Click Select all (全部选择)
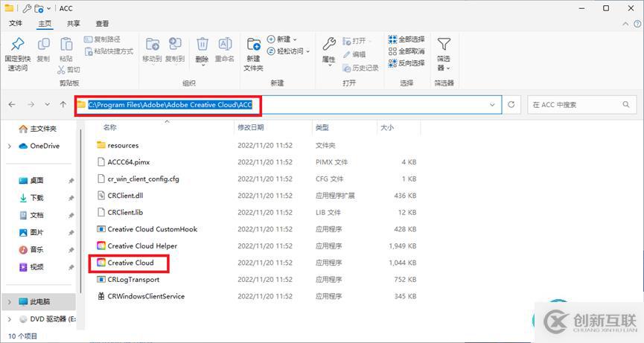644x343 pixels. [x=407, y=39]
